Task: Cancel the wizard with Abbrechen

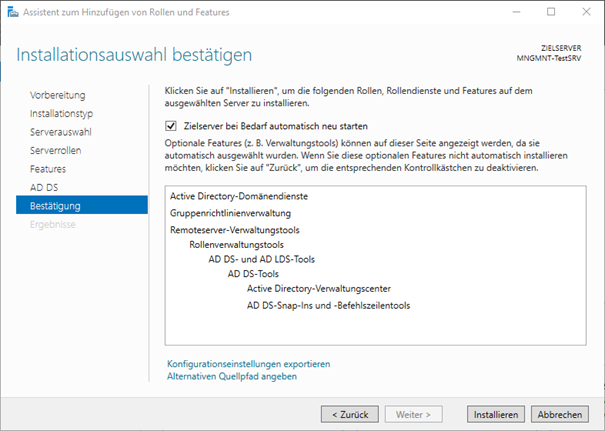Action: 560,413
